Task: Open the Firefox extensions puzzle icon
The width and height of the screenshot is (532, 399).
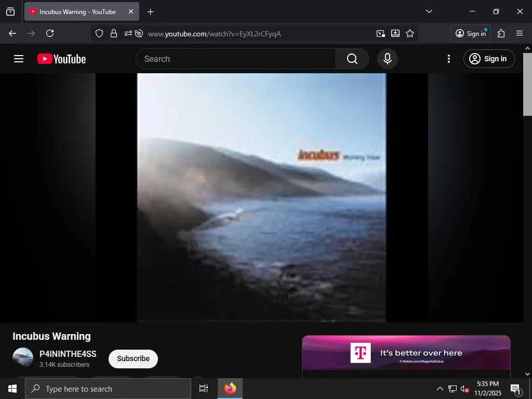Action: click(x=501, y=33)
